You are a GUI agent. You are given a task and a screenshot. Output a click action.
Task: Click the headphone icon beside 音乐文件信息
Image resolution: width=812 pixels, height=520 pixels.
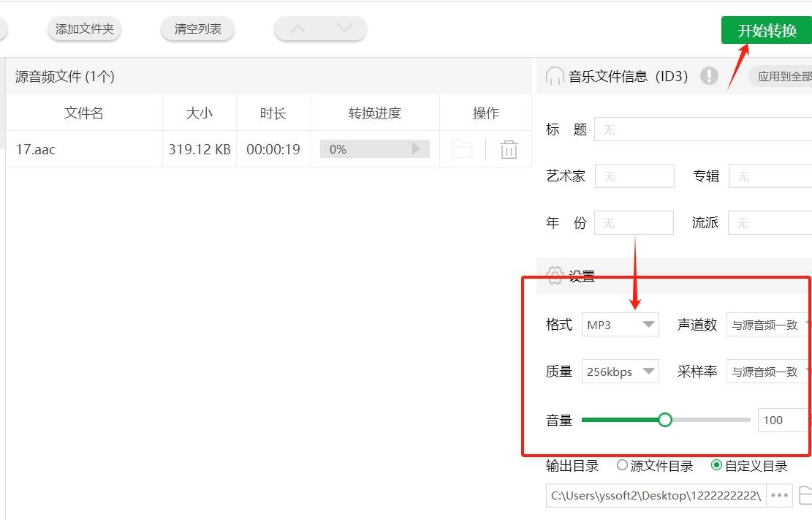point(555,76)
